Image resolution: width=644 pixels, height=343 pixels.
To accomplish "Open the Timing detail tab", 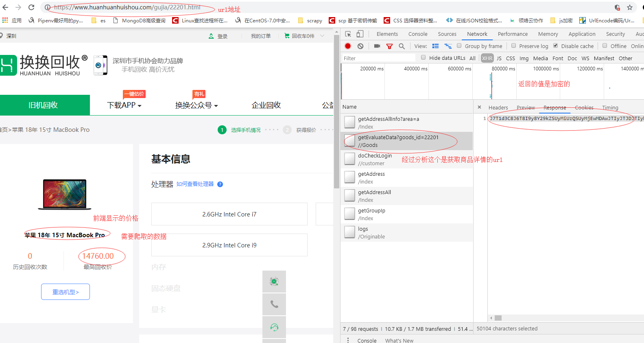I will [610, 107].
